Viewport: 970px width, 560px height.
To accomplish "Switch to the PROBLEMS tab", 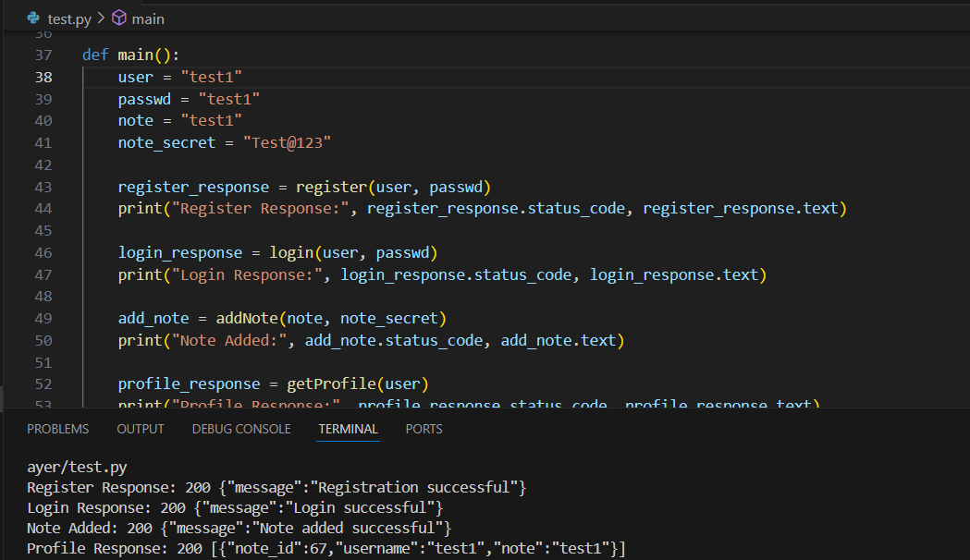I will tap(58, 429).
